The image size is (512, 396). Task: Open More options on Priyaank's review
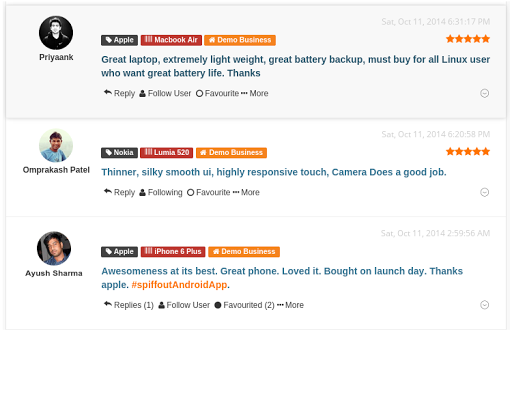click(255, 93)
